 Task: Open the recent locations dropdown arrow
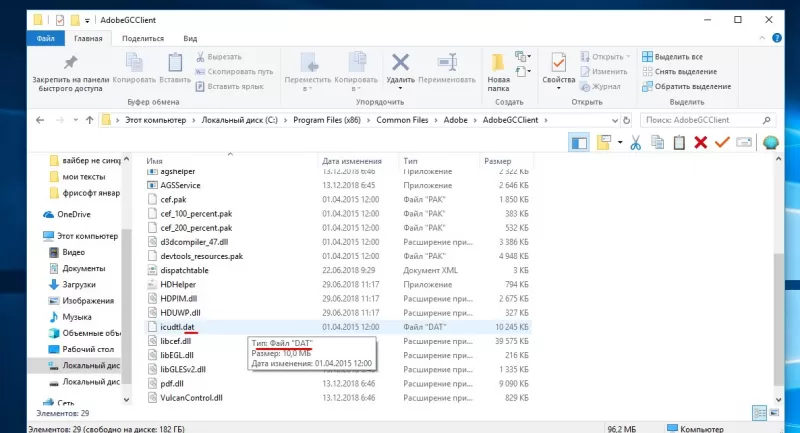(x=76, y=120)
